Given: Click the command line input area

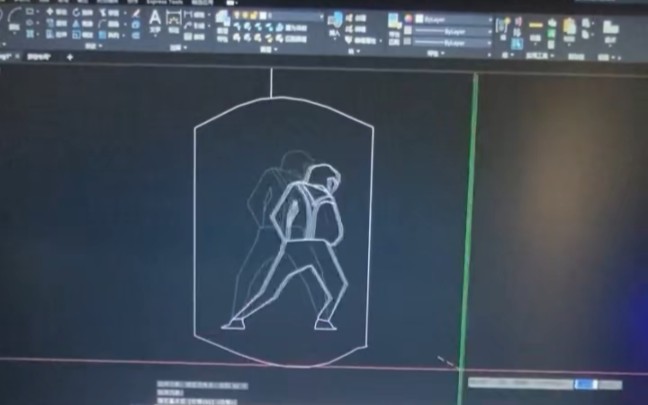Looking at the screenshot, I should coord(200,399).
